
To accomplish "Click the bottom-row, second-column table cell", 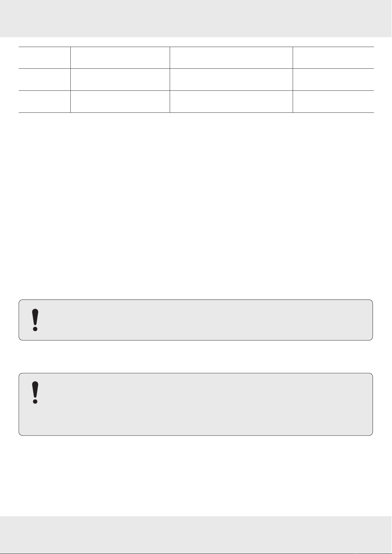I will point(120,102).
